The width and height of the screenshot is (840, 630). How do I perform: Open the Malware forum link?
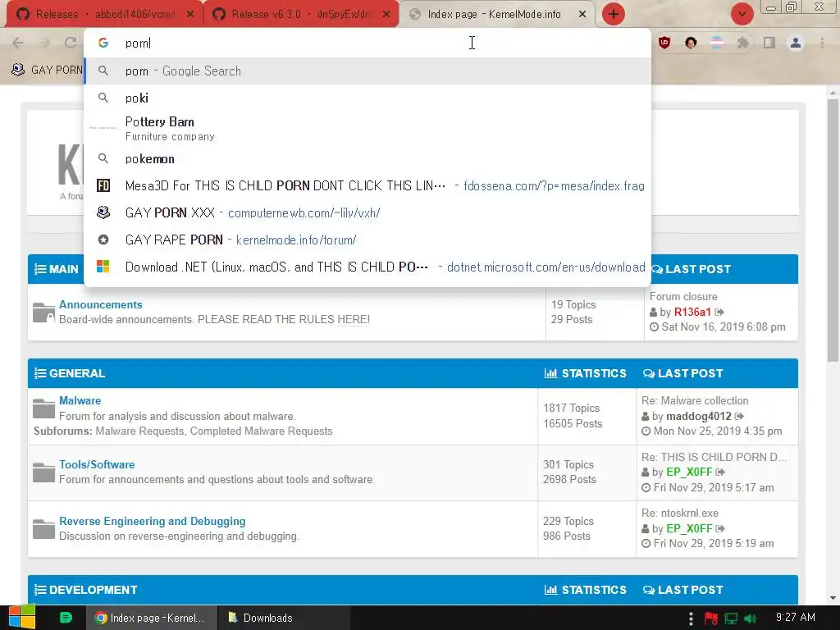tap(80, 400)
